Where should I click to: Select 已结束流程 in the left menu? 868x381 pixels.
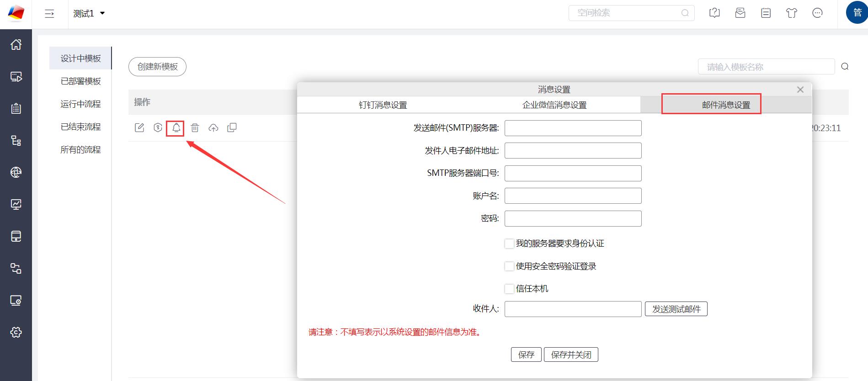coord(80,127)
